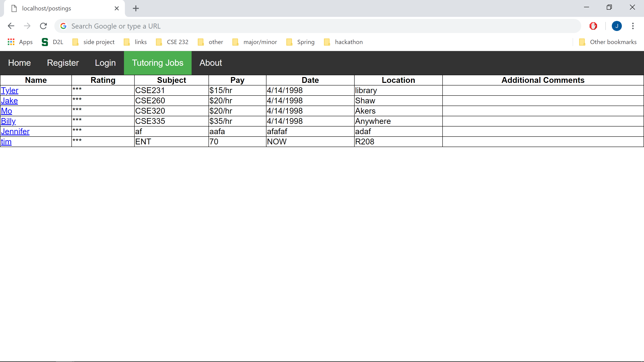Go to the Tutoring Jobs tab

pos(158,63)
